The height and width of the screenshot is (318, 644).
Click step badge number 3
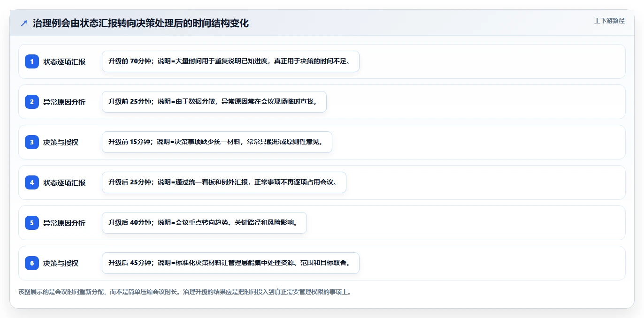[32, 142]
